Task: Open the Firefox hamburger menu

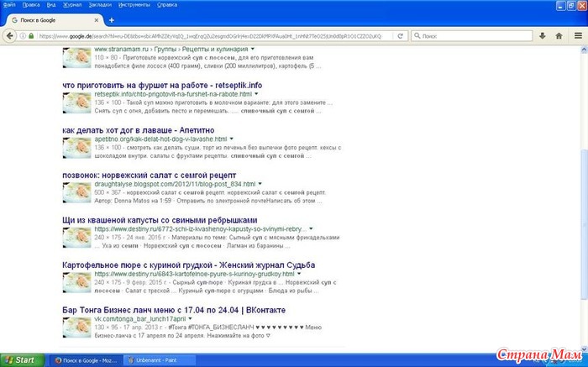Action: click(578, 36)
